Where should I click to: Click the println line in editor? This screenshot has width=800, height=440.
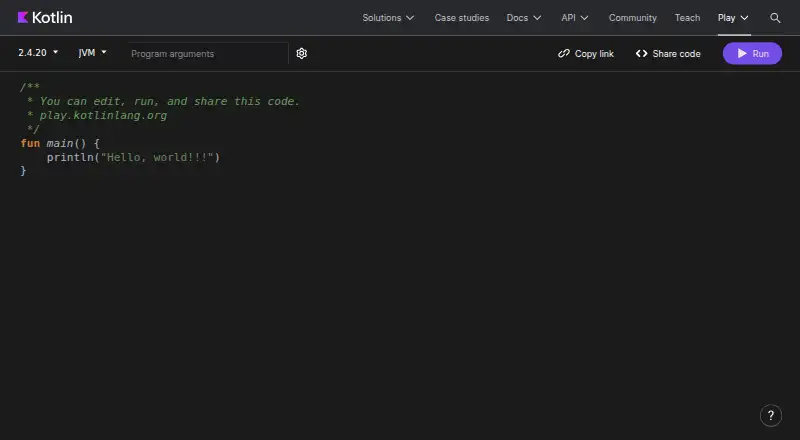[133, 157]
